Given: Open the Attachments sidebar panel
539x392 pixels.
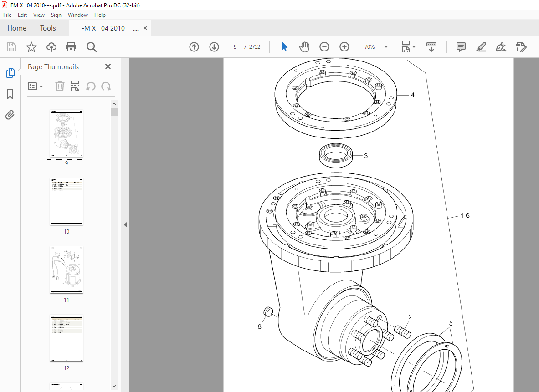Looking at the screenshot, I should [x=10, y=115].
